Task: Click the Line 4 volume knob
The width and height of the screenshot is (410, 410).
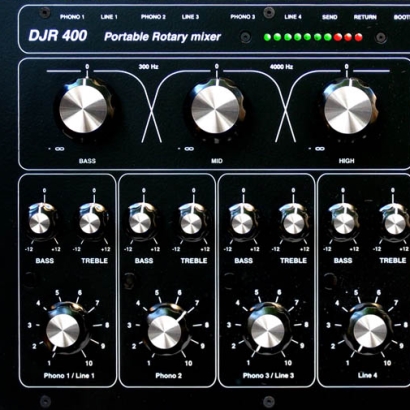Action: pyautogui.click(x=369, y=329)
